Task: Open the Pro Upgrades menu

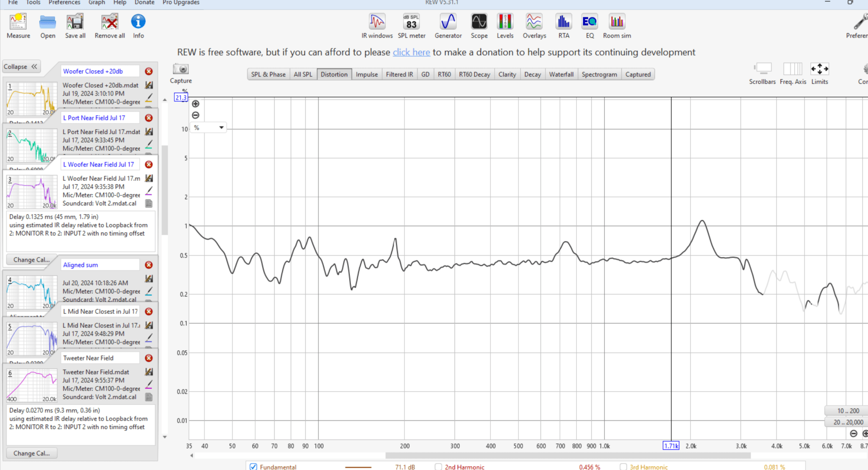Action: [x=181, y=3]
